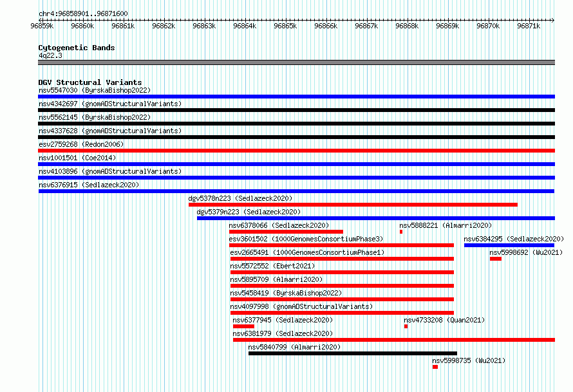Click the black bar for nsv5840799

353,353
